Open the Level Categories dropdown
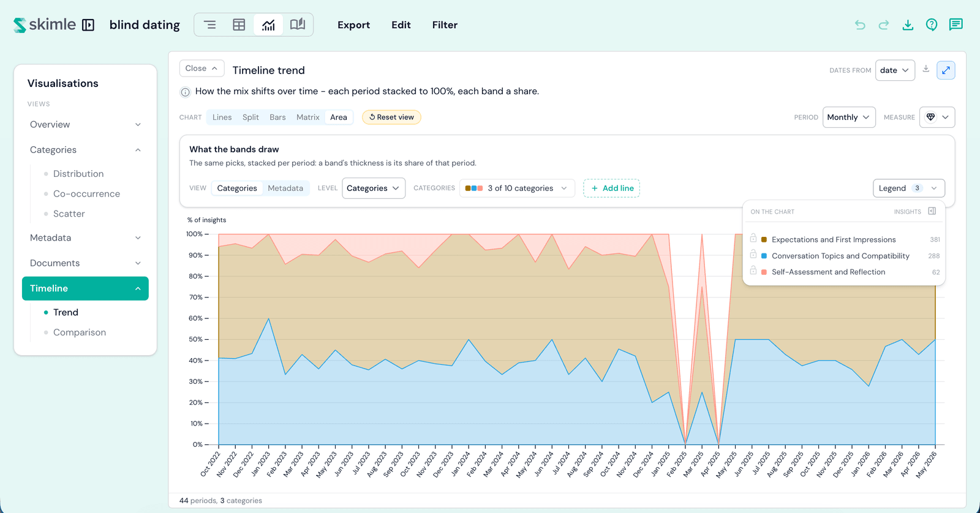 [x=374, y=188]
